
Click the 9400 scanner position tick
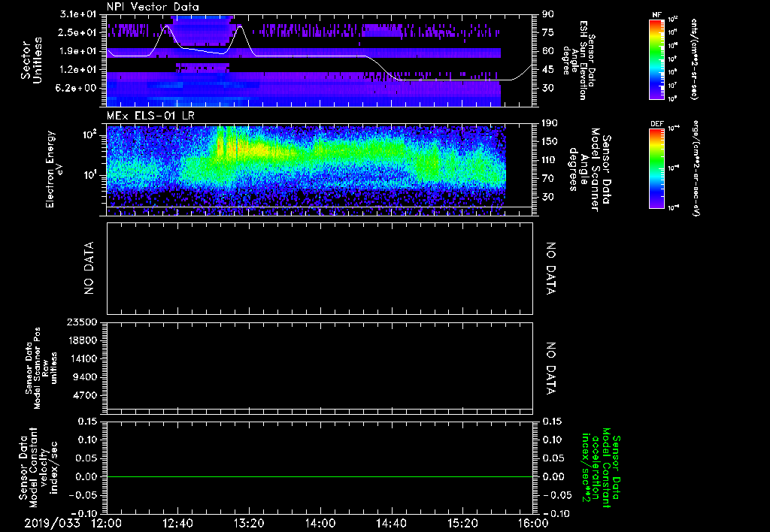click(83, 377)
